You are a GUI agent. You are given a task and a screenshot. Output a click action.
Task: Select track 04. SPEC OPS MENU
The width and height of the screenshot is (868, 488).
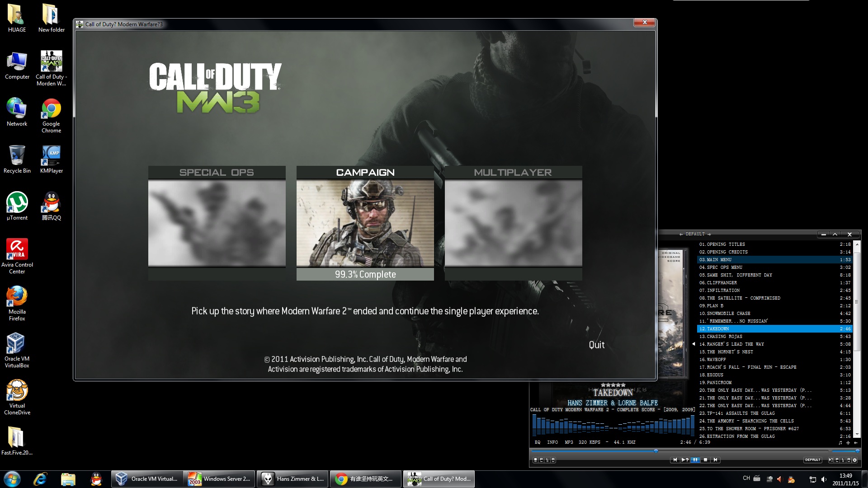pyautogui.click(x=775, y=267)
